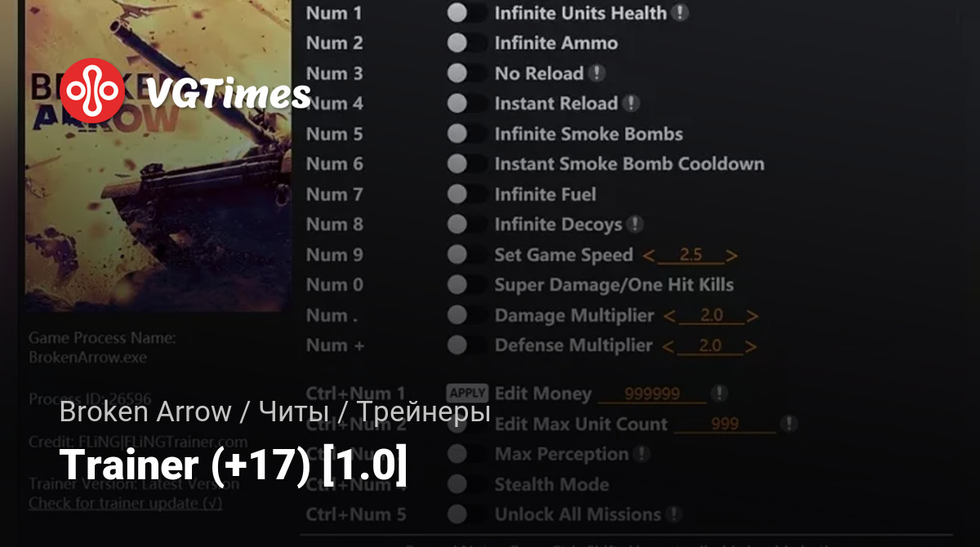Click the Max Perception info icon

pos(642,454)
